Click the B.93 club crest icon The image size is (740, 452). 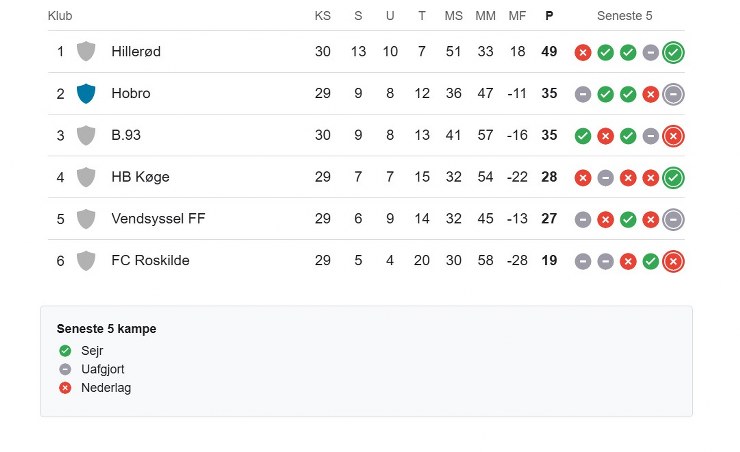pyautogui.click(x=87, y=136)
